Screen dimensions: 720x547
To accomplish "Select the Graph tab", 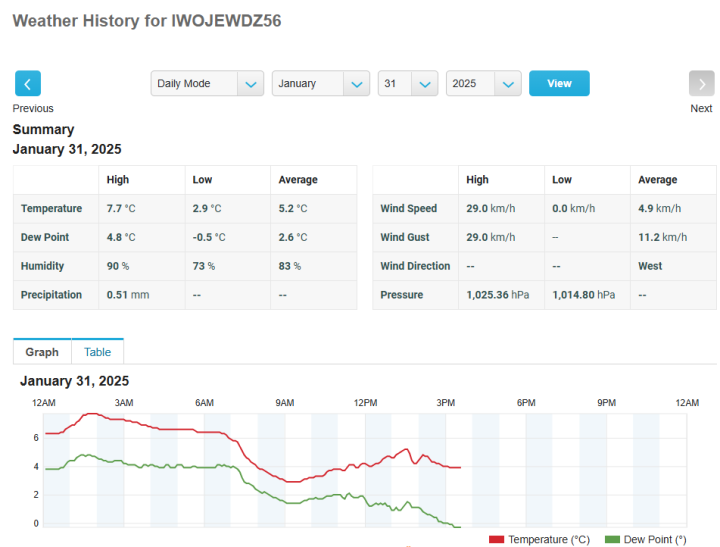I will (42, 352).
